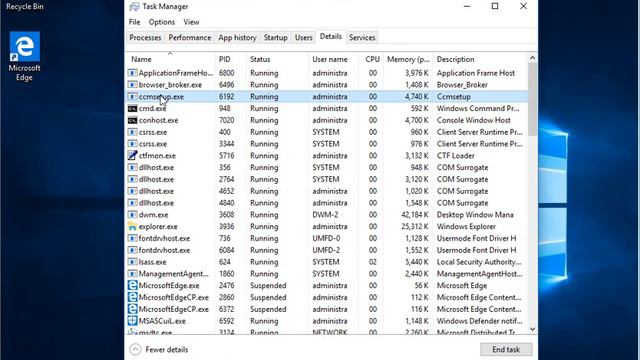This screenshot has width=640, height=360.
Task: Switch to the Users tab
Action: (x=304, y=38)
